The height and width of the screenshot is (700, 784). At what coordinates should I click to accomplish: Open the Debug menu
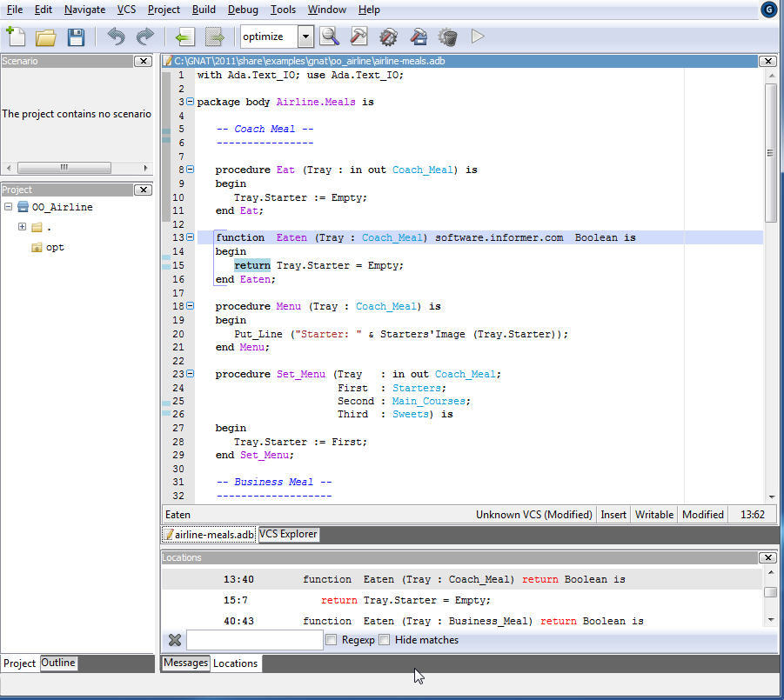(243, 10)
